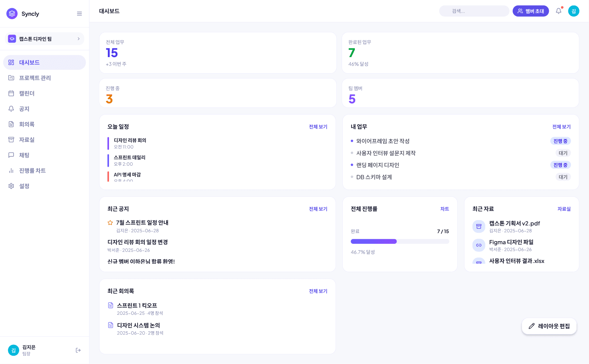589x364 pixels.
Task: Open notice 7월 스프린트 일정 안내
Action: pyautogui.click(x=142, y=223)
